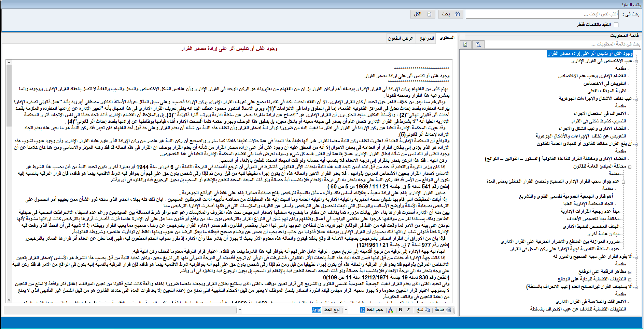This screenshot has height=330, width=644.
Task: Toggle italic text formatting
Action: [x=408, y=310]
